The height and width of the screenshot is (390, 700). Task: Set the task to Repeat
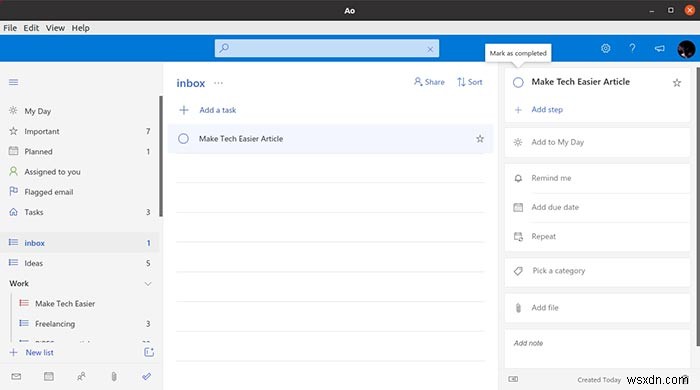[597, 236]
